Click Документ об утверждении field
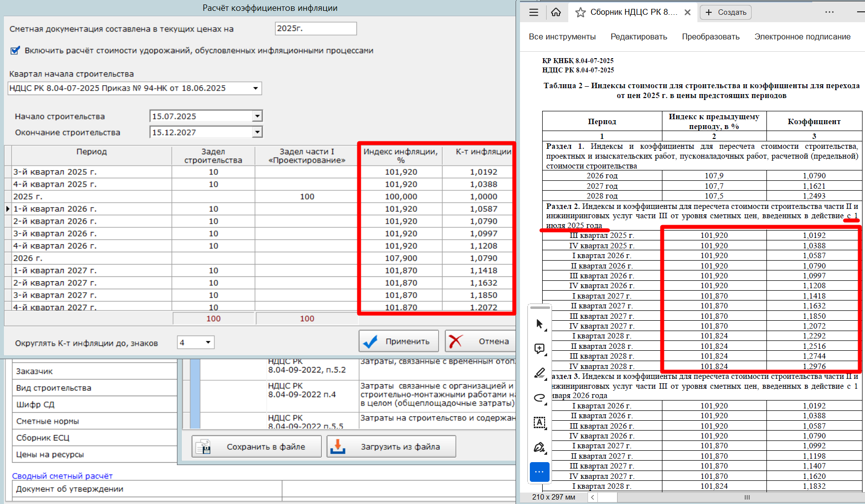The image size is (865, 504). [147, 489]
